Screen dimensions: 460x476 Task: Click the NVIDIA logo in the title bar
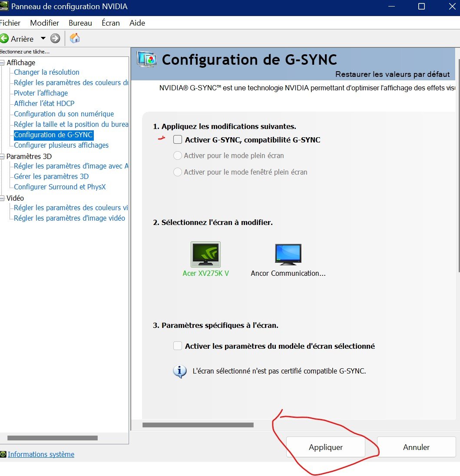[x=3, y=6]
